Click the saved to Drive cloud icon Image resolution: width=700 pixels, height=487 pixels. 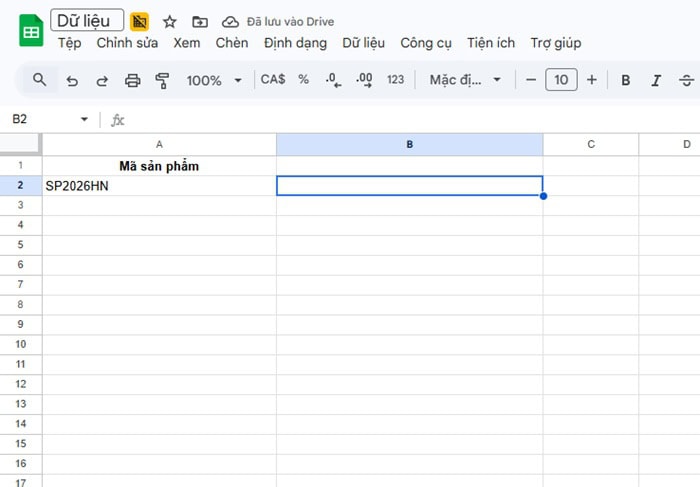pyautogui.click(x=230, y=21)
